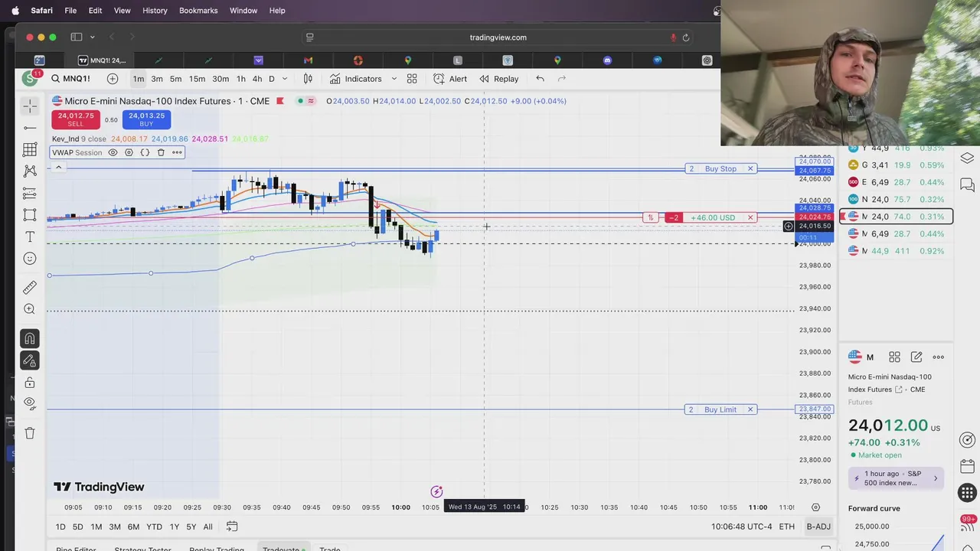Select the 4h timeframe
Image resolution: width=980 pixels, height=551 pixels.
257,79
